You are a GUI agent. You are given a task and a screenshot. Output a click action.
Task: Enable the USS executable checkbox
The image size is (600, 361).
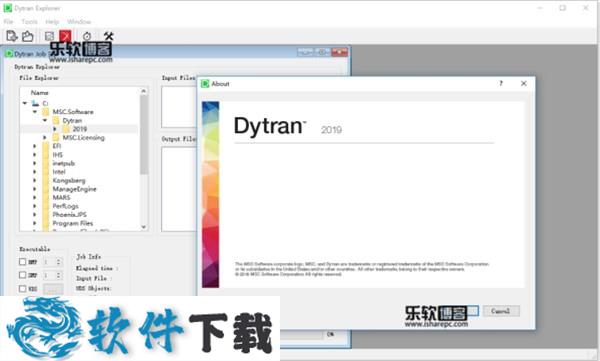[23, 288]
